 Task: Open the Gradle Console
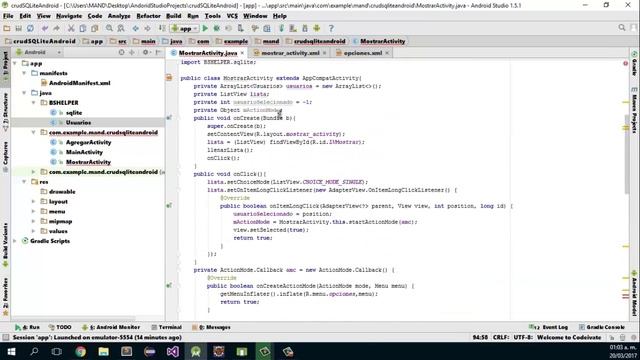pos(602,327)
